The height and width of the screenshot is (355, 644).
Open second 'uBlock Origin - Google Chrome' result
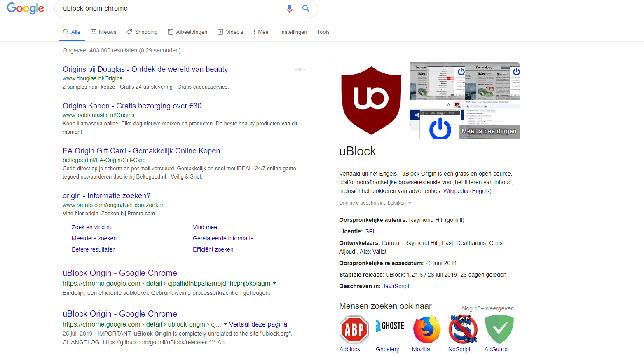click(x=120, y=314)
